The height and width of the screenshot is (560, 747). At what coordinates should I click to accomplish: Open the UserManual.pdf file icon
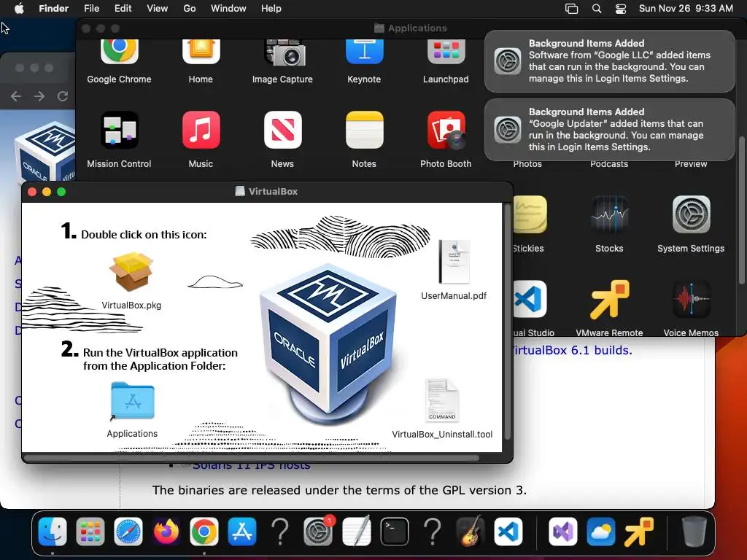pos(454,262)
